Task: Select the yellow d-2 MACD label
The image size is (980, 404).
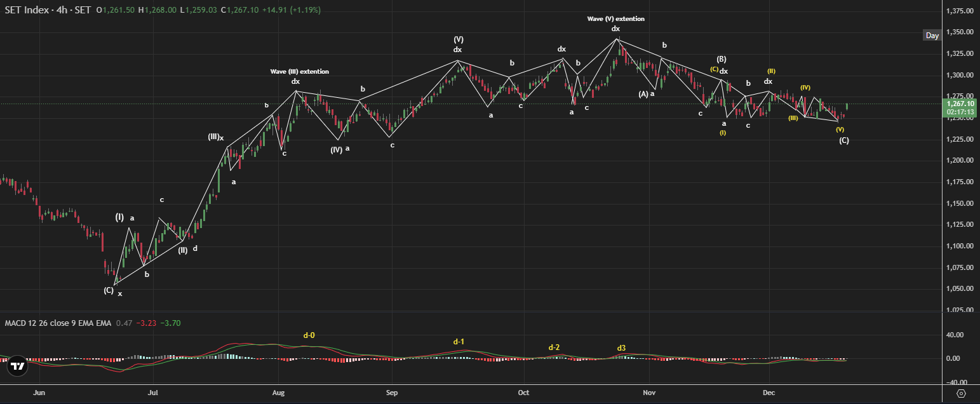Action: point(554,347)
